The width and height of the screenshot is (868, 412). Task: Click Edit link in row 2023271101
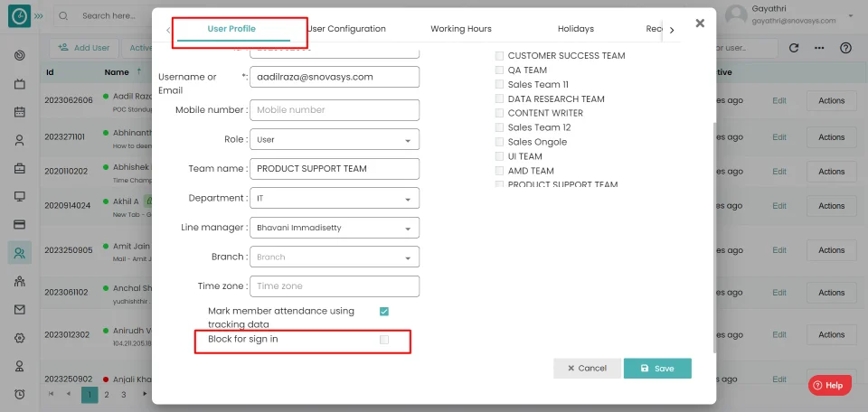[779, 137]
